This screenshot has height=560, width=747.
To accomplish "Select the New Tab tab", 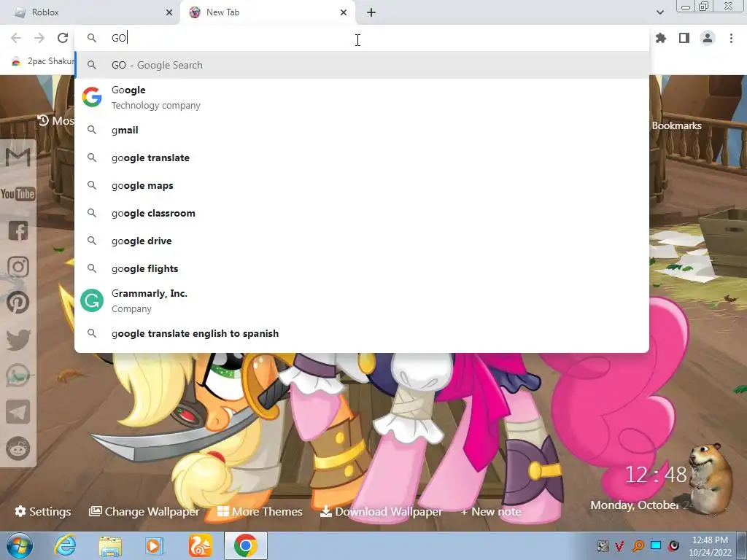I will [267, 12].
